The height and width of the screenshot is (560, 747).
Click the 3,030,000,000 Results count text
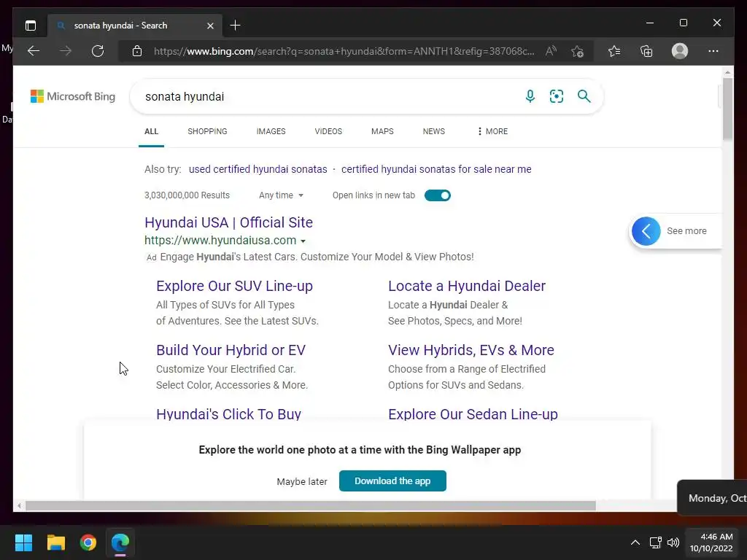pyautogui.click(x=187, y=195)
